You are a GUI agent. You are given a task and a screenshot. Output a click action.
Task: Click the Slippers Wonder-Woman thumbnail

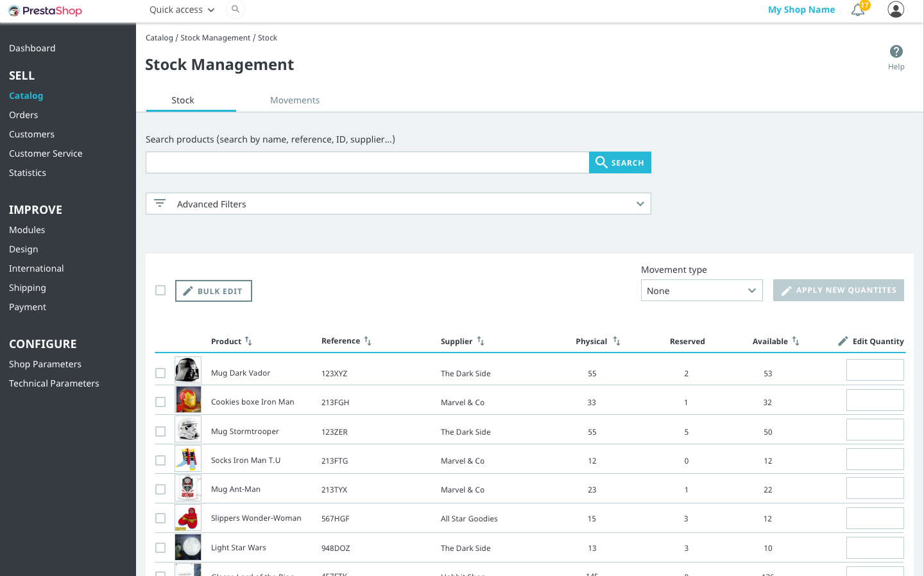click(188, 518)
